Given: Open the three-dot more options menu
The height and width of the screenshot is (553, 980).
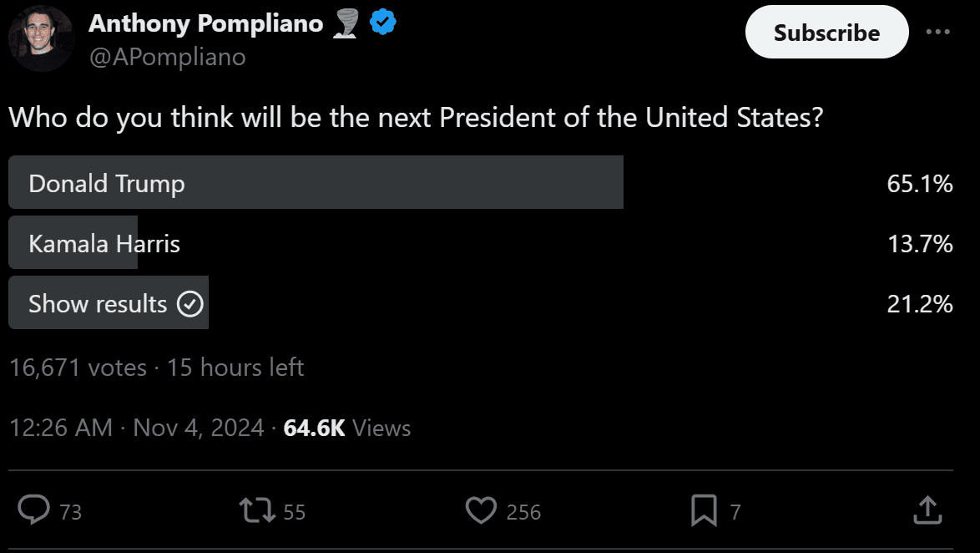Looking at the screenshot, I should click(x=938, y=32).
